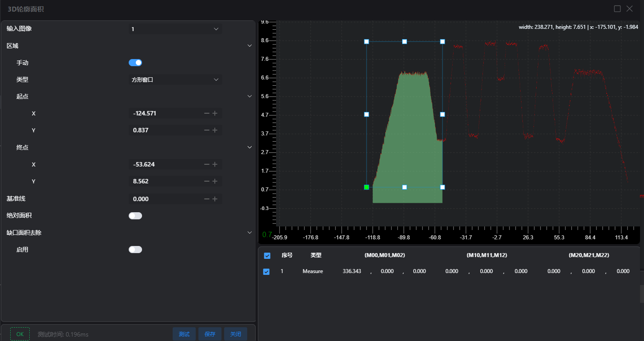This screenshot has width=644, height=341.
Task: Collapse the 区域 section chevron
Action: click(x=249, y=46)
